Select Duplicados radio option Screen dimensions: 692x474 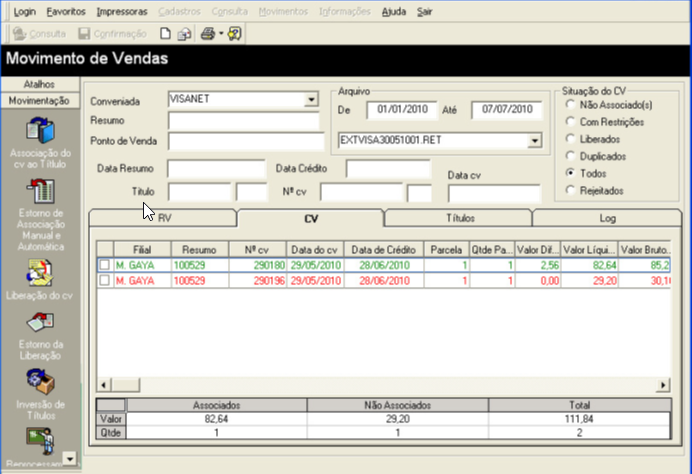570,156
